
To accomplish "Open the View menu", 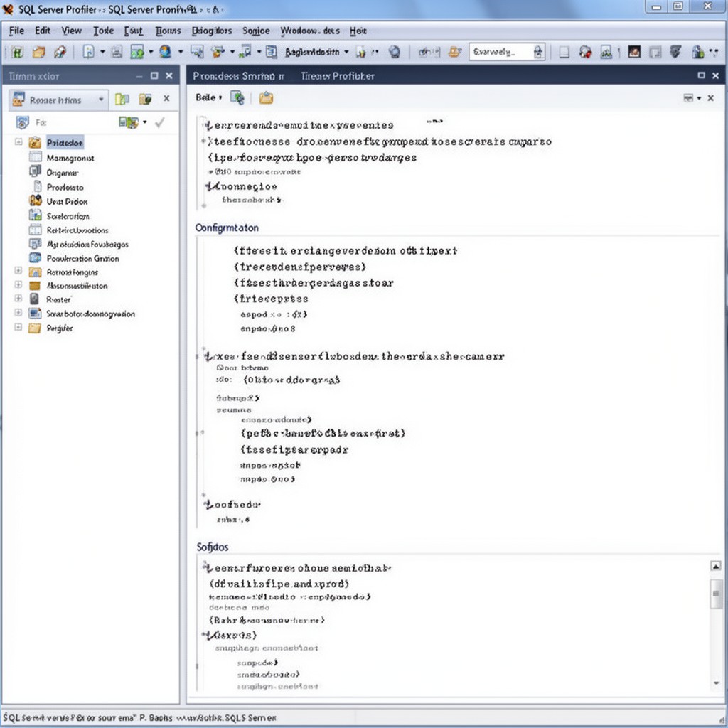I will 72,31.
